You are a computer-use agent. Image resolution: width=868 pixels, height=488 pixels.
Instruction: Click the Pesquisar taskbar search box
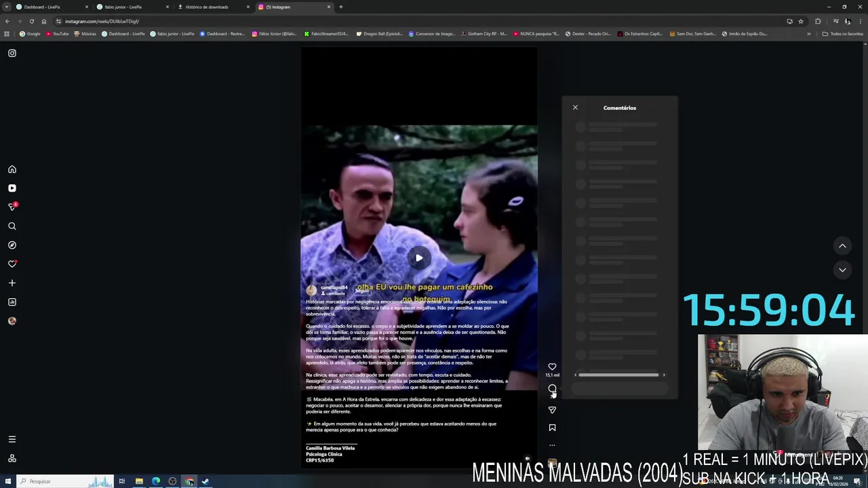coord(64,481)
